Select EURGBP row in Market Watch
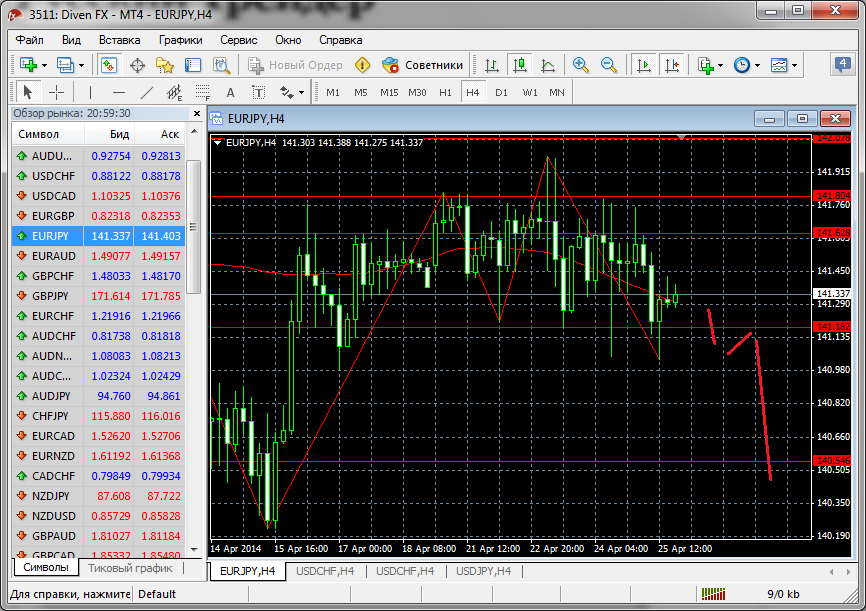This screenshot has width=866, height=611. tap(98, 216)
